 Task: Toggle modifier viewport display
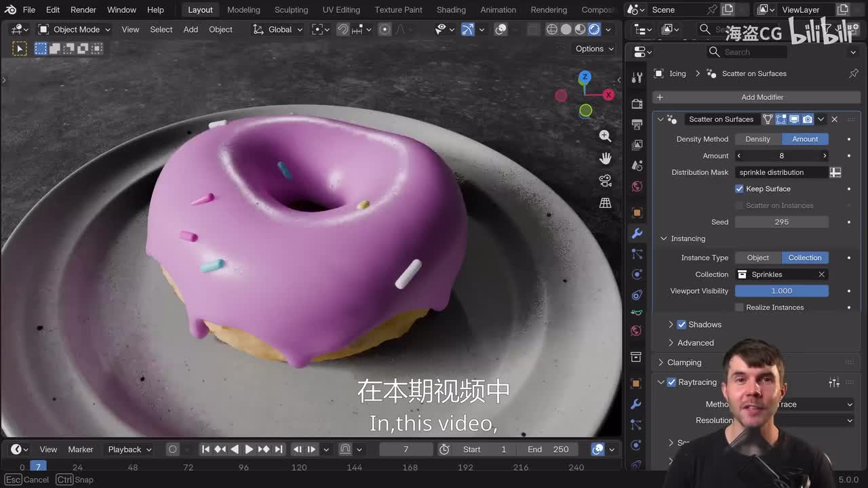click(794, 119)
